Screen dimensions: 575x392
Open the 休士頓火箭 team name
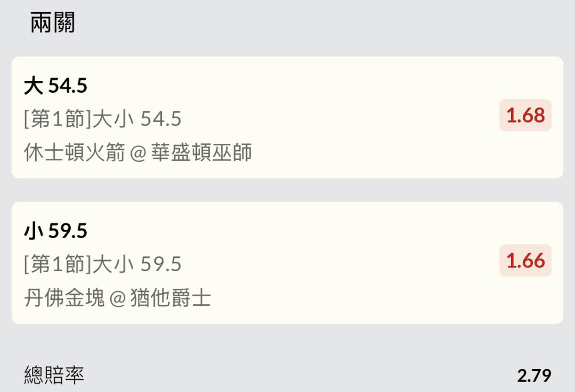point(75,153)
